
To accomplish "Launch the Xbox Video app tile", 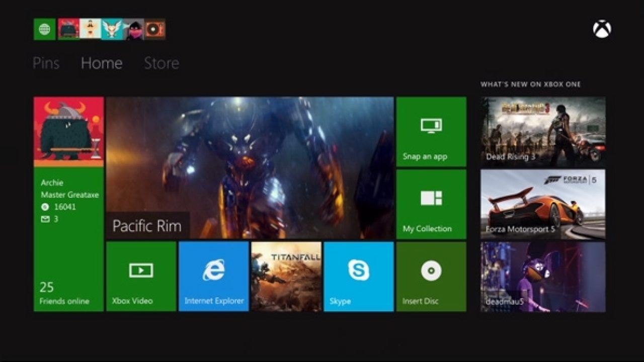I will [141, 277].
